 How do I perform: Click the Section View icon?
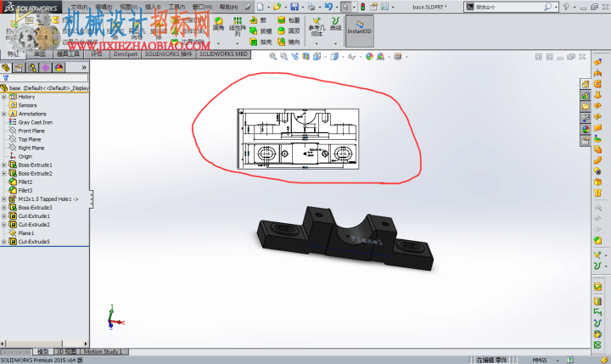305,57
